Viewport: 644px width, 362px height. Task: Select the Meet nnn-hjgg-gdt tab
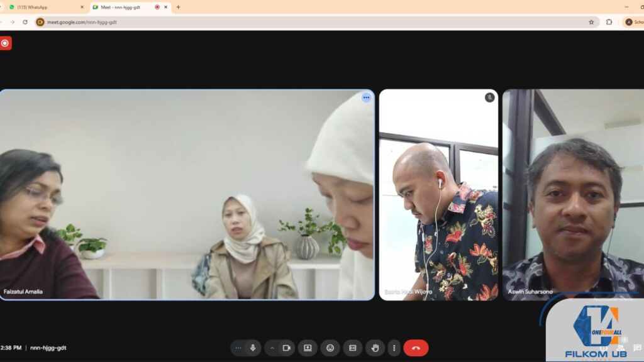[x=119, y=7]
